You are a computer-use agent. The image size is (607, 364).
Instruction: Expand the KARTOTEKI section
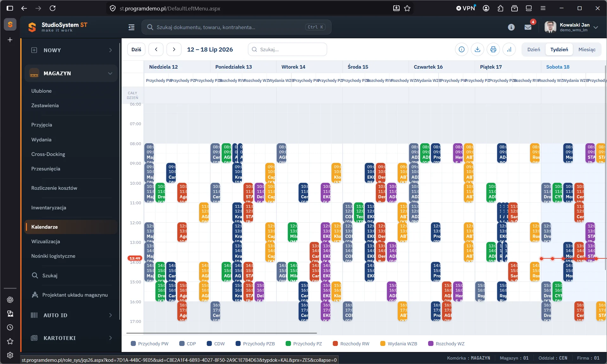click(x=71, y=338)
